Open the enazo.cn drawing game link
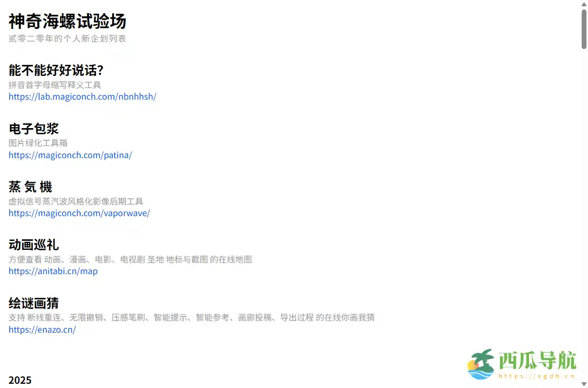 click(x=42, y=329)
